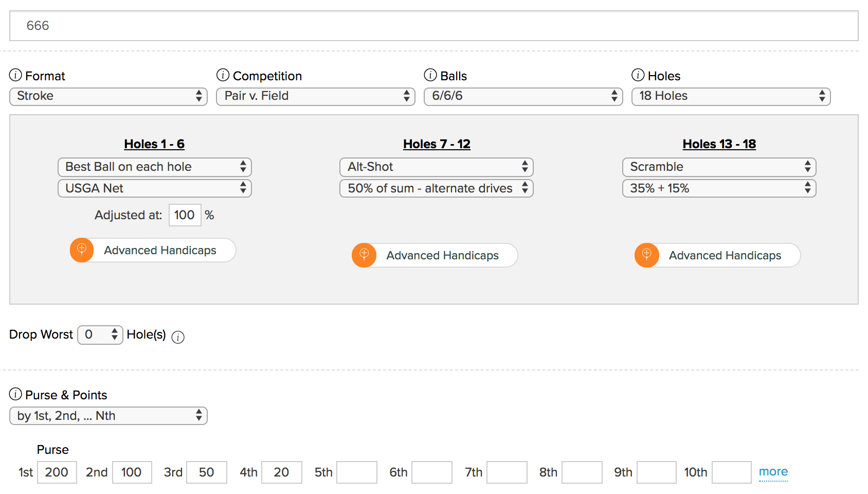The width and height of the screenshot is (868, 494).
Task: Click the info icon beside Holes
Action: click(638, 76)
